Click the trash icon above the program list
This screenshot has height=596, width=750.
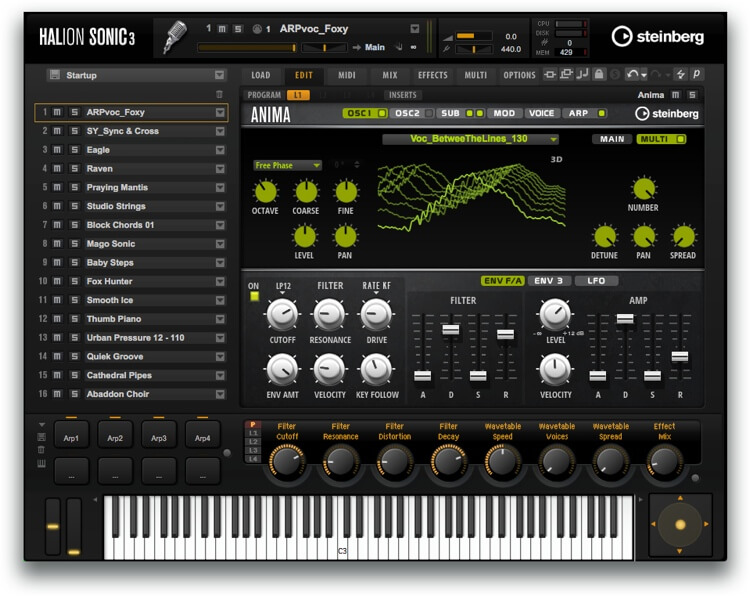tap(219, 94)
